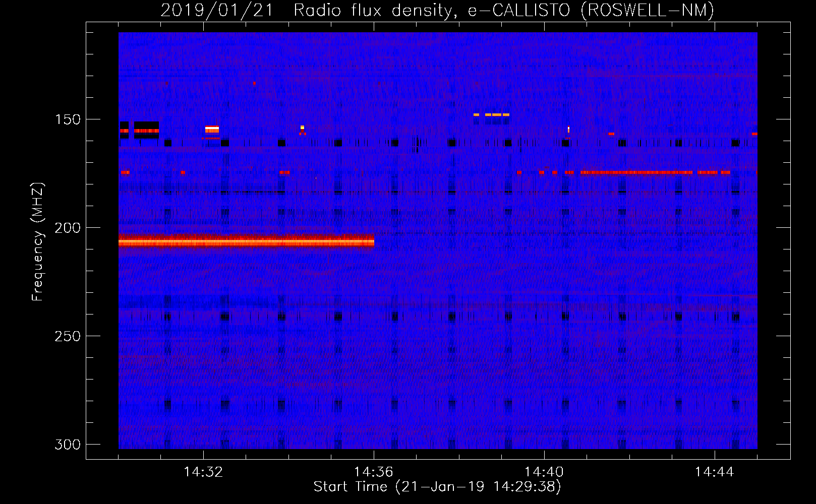
Task: Click the long red line near 175 MHz
Action: click(x=636, y=172)
